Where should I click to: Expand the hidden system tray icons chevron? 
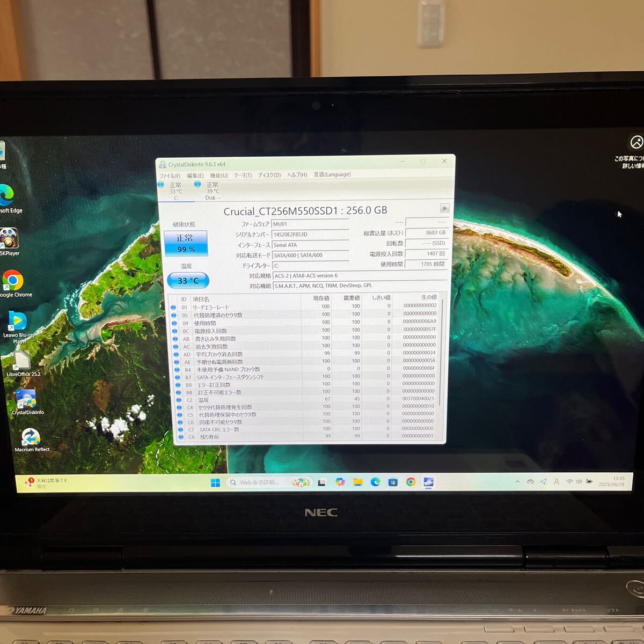(x=517, y=482)
